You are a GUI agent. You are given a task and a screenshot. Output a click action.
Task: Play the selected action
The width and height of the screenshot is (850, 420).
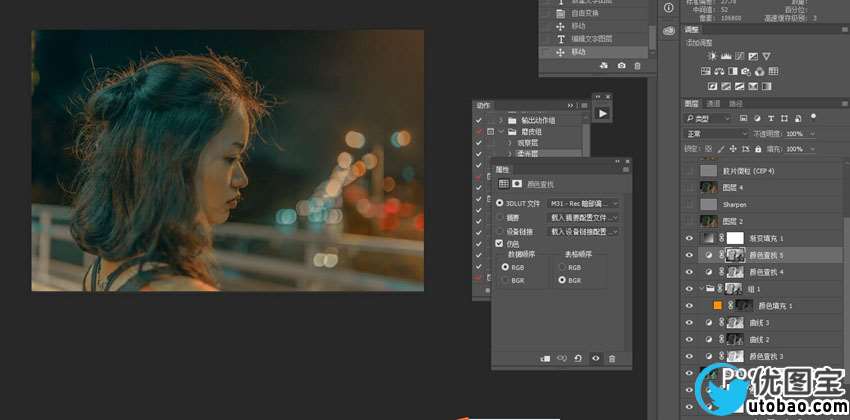pos(602,113)
